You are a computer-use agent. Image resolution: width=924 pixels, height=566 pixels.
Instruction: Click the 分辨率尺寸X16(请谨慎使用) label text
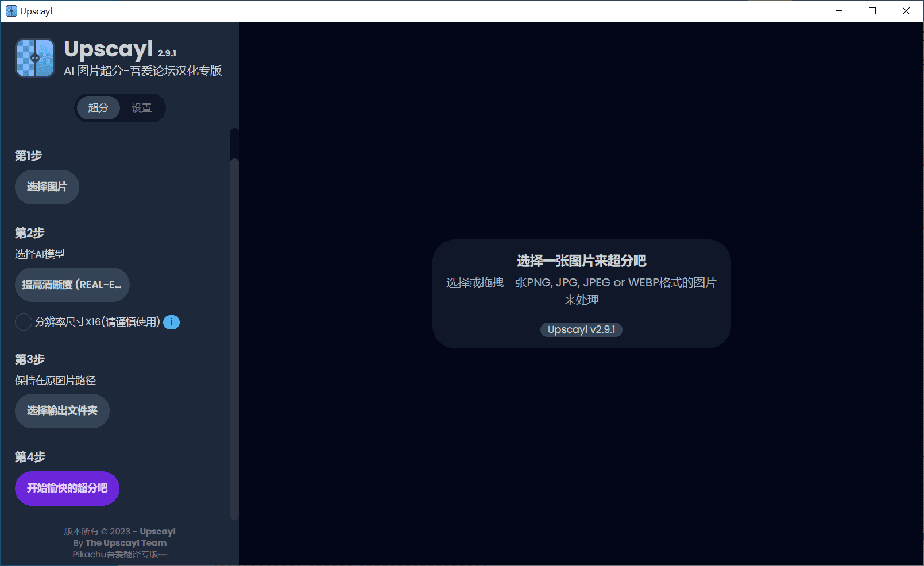(97, 322)
